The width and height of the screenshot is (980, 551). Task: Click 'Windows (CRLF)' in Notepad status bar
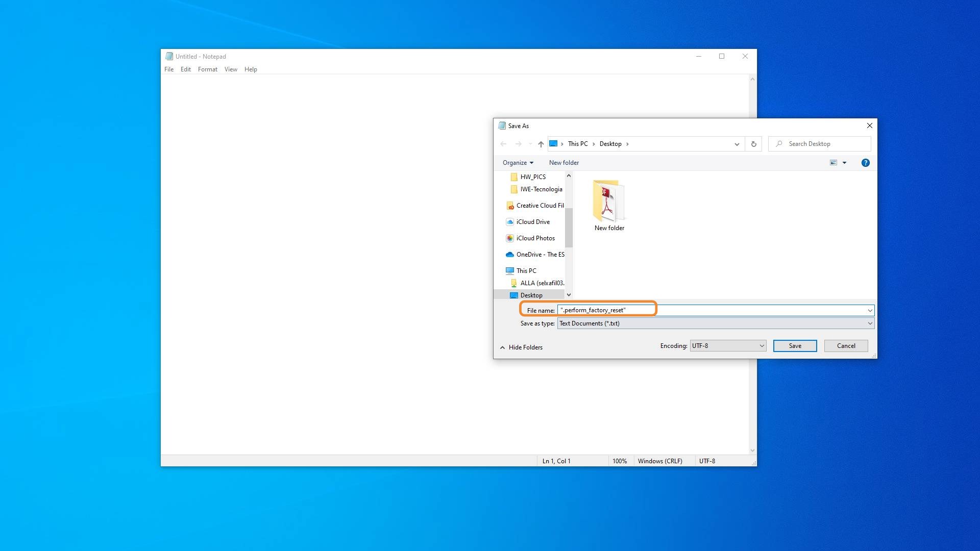(x=660, y=461)
